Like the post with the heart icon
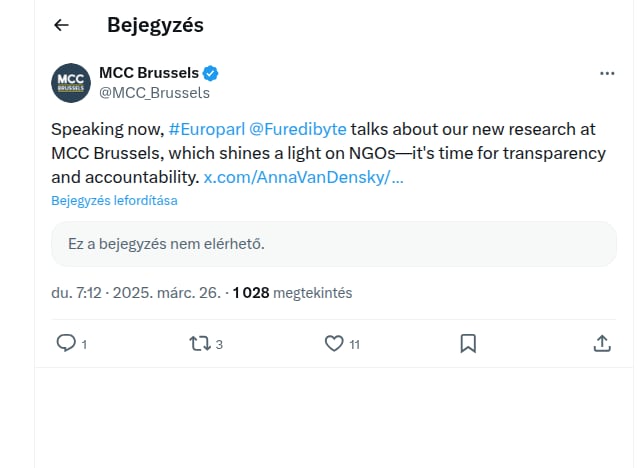 click(334, 343)
